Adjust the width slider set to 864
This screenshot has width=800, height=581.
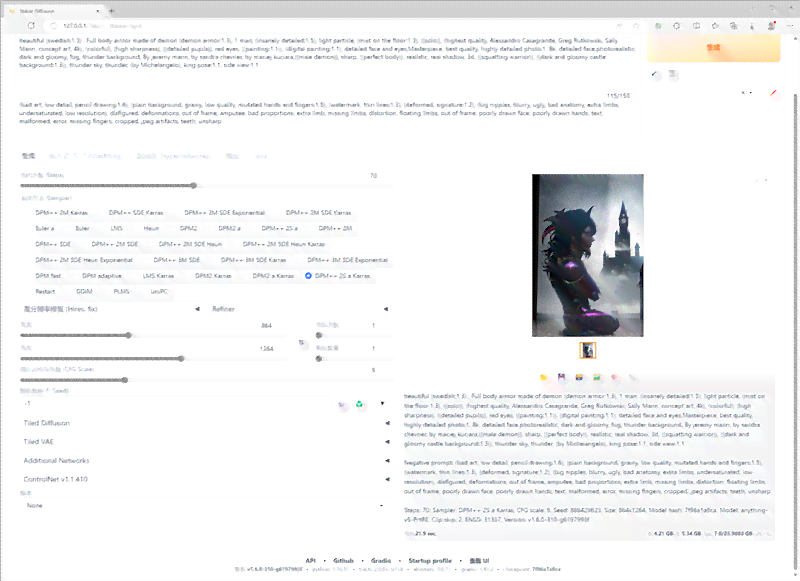155,335
